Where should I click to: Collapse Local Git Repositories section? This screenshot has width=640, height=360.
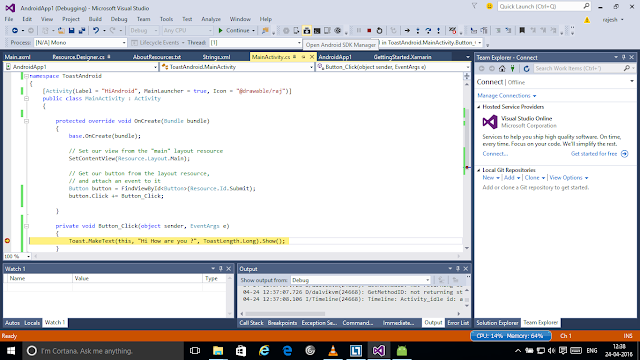[479, 170]
